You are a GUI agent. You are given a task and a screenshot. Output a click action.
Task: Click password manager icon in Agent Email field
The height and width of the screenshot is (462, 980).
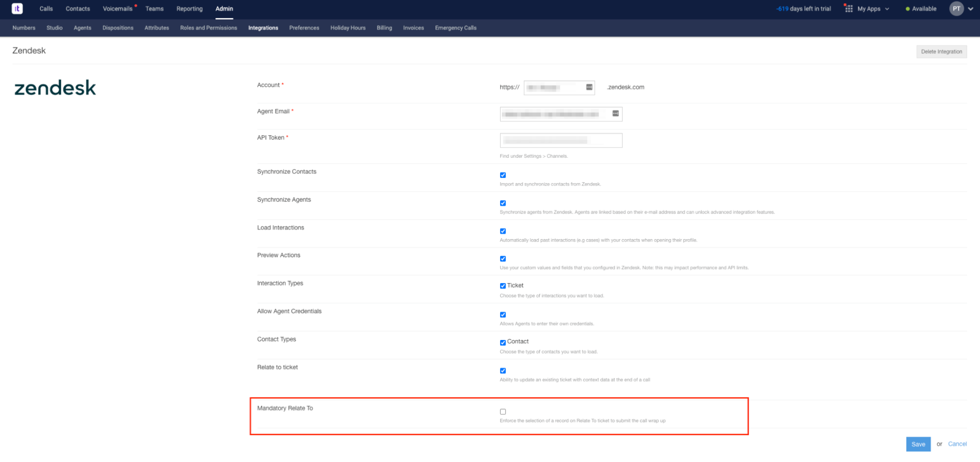coord(615,114)
